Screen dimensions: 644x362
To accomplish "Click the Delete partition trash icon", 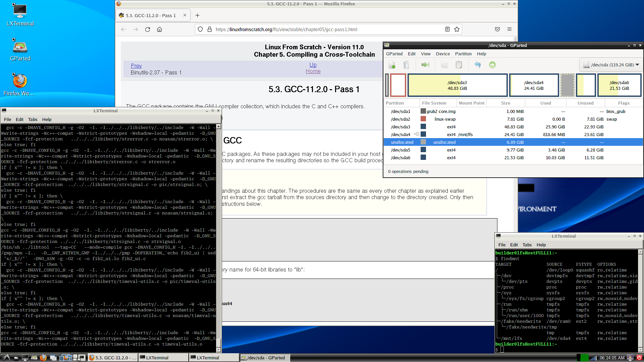I will coord(406,65).
